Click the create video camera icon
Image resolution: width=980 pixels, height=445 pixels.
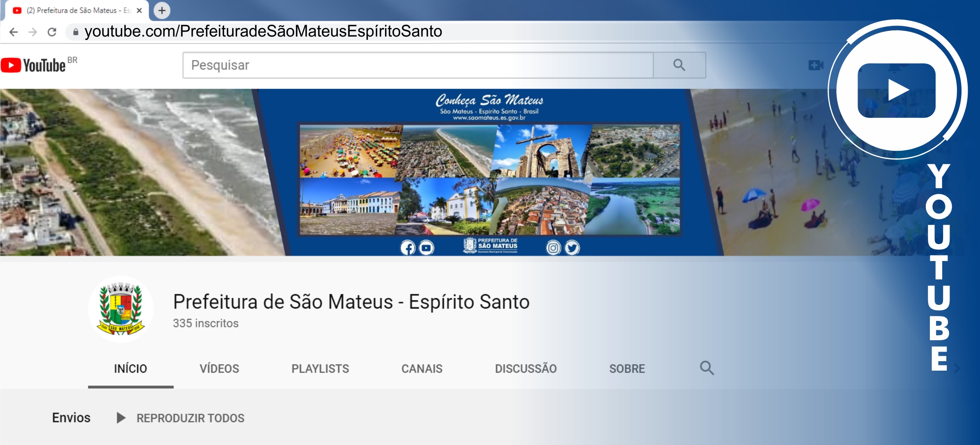[x=815, y=65]
